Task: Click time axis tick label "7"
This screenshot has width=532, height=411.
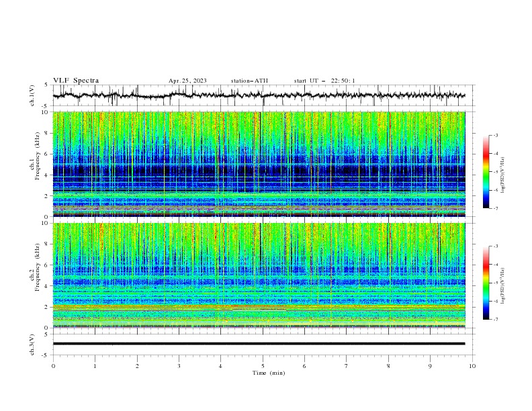Action: 347,366
